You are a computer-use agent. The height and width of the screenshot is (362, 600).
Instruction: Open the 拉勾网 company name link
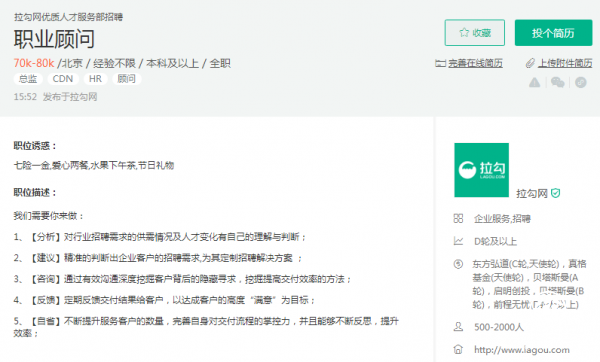(532, 193)
